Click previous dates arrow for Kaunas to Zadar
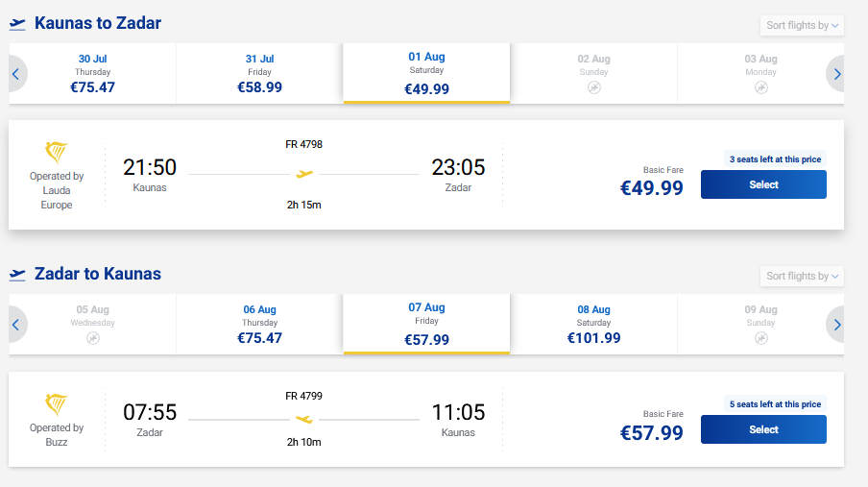The width and height of the screenshot is (868, 487). (16, 73)
